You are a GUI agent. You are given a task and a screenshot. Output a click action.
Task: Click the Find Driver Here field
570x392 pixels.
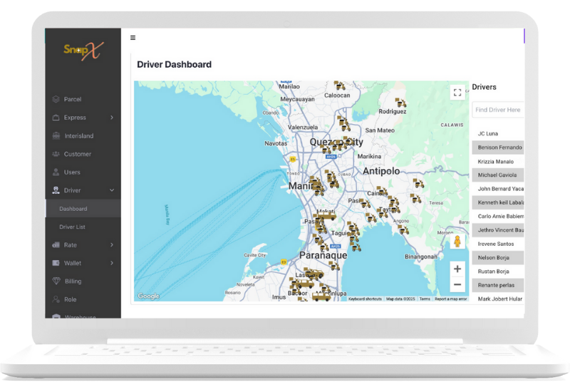(x=498, y=110)
